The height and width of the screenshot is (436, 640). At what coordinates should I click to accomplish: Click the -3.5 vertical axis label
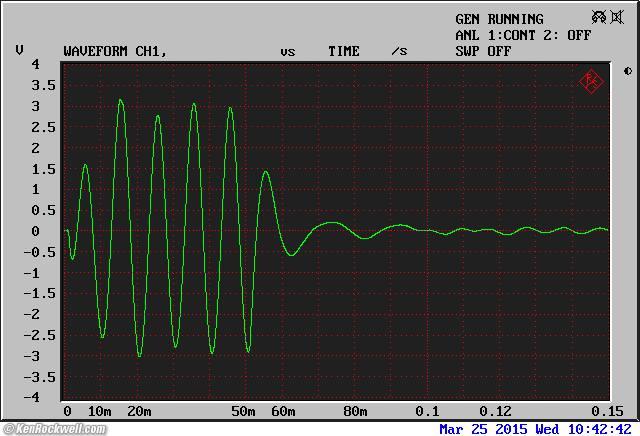39,377
